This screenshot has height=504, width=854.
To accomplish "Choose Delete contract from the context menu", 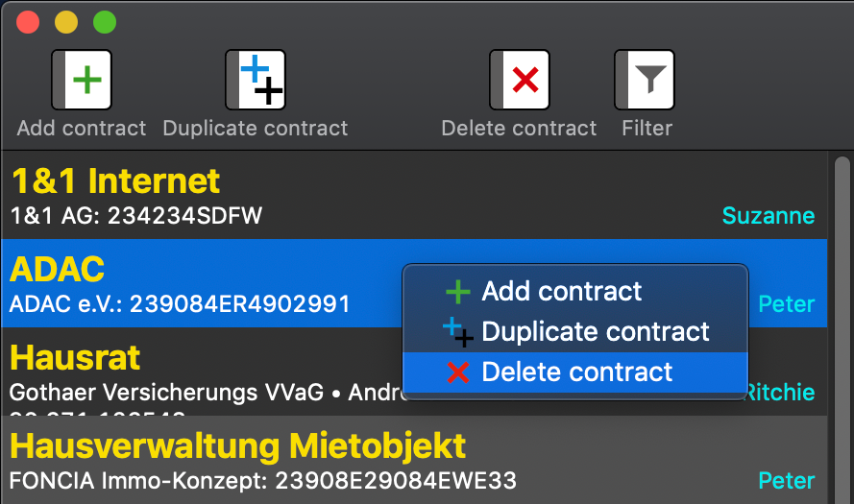I will (575, 372).
